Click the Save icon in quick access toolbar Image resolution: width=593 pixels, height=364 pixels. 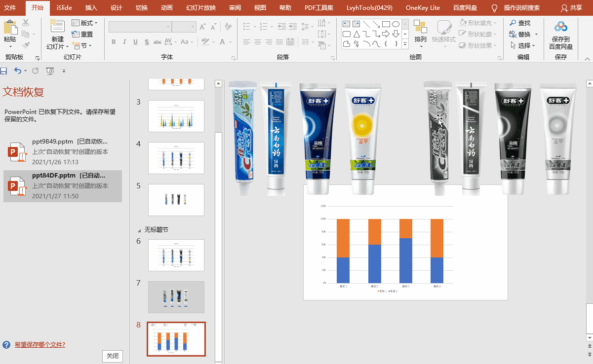pos(4,71)
